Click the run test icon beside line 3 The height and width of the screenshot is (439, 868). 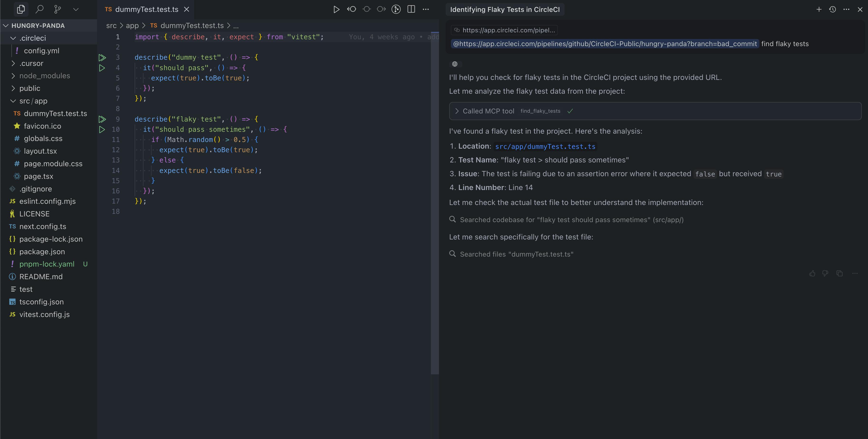(x=102, y=57)
